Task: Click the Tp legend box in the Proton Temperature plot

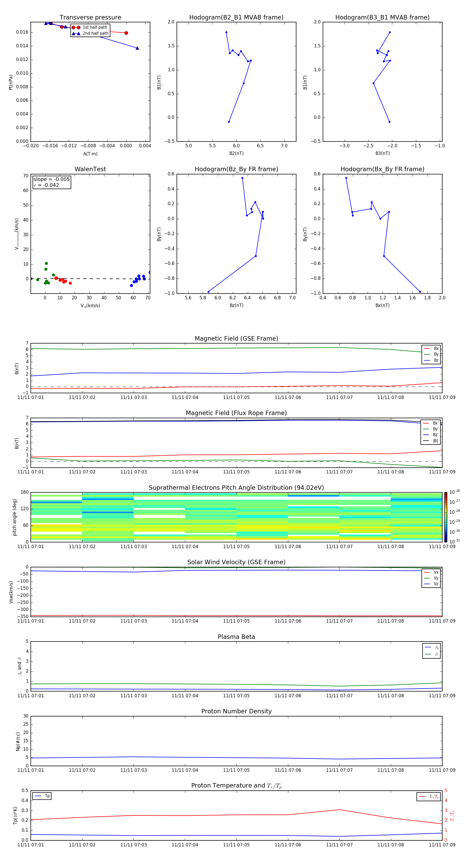Action: tap(42, 796)
